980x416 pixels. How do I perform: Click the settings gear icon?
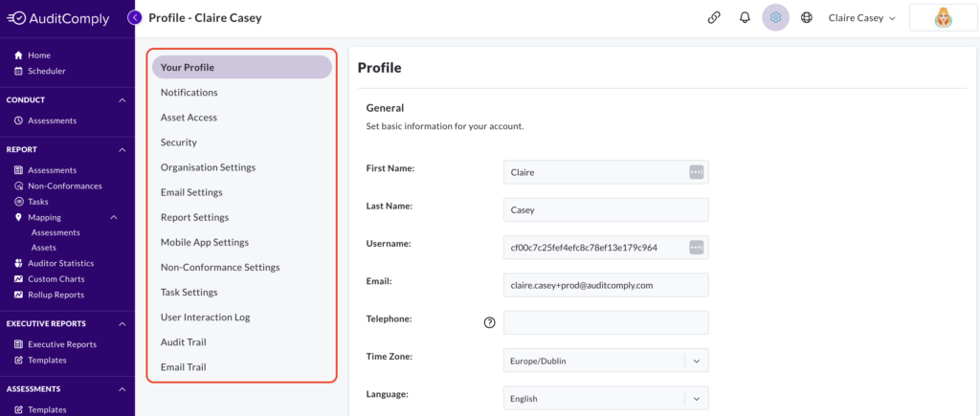click(775, 18)
